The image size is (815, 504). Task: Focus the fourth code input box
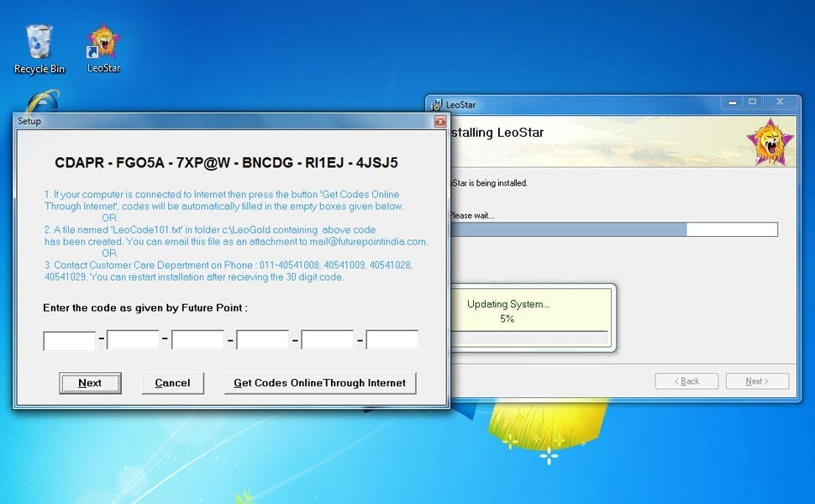pyautogui.click(x=262, y=339)
